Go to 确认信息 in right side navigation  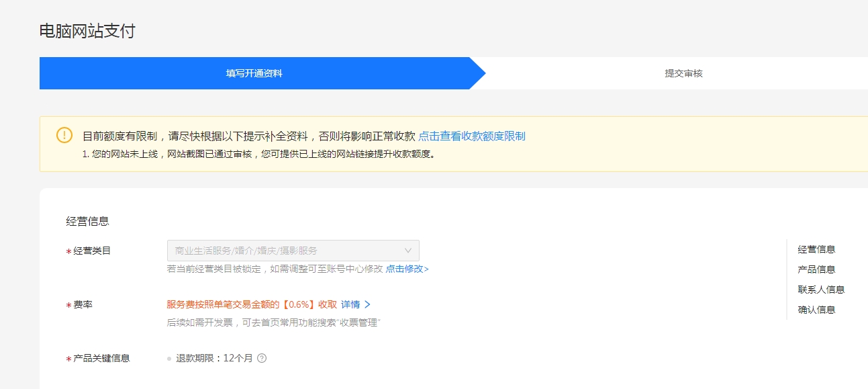pyautogui.click(x=816, y=310)
